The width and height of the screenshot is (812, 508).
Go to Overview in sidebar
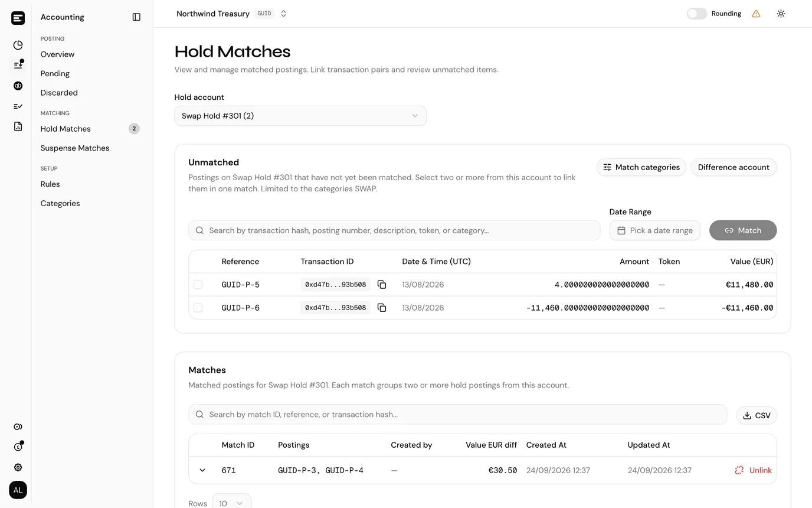57,54
